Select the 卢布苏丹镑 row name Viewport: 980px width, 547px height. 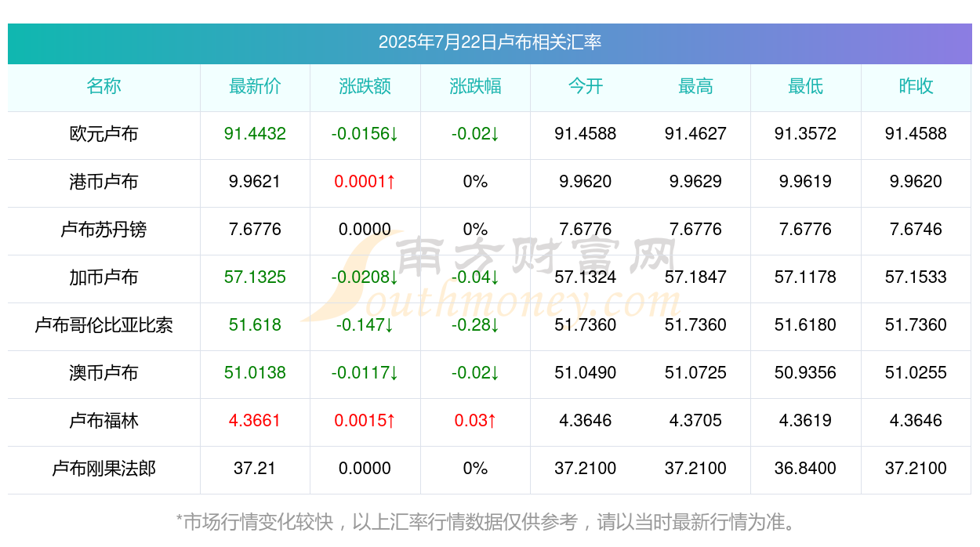[103, 230]
